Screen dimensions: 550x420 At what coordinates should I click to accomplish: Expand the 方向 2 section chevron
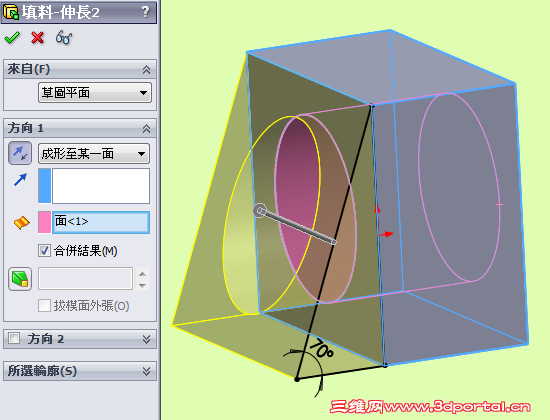(x=147, y=339)
